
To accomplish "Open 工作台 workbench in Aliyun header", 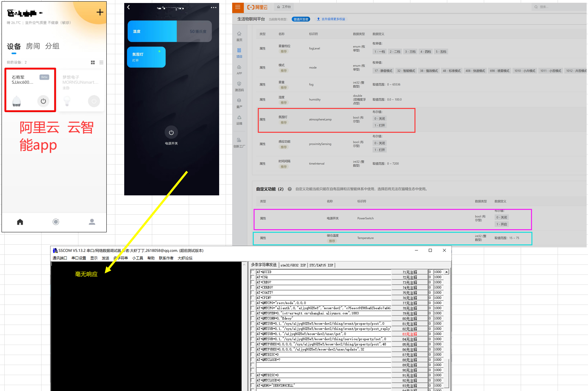I will point(284,7).
